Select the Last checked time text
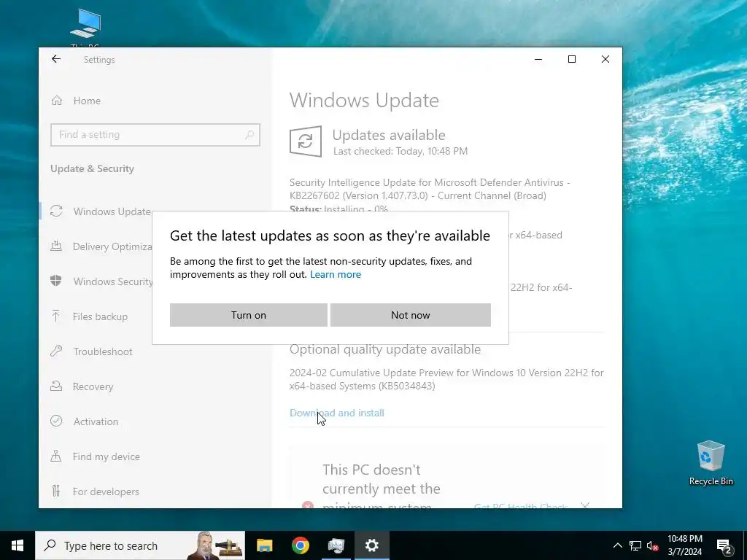The image size is (747, 560). [400, 152]
